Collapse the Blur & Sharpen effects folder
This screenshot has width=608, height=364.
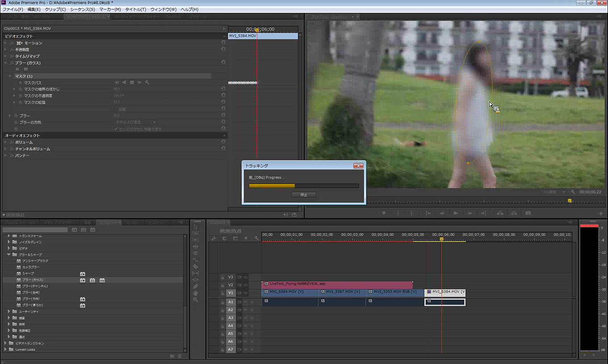tap(8, 255)
